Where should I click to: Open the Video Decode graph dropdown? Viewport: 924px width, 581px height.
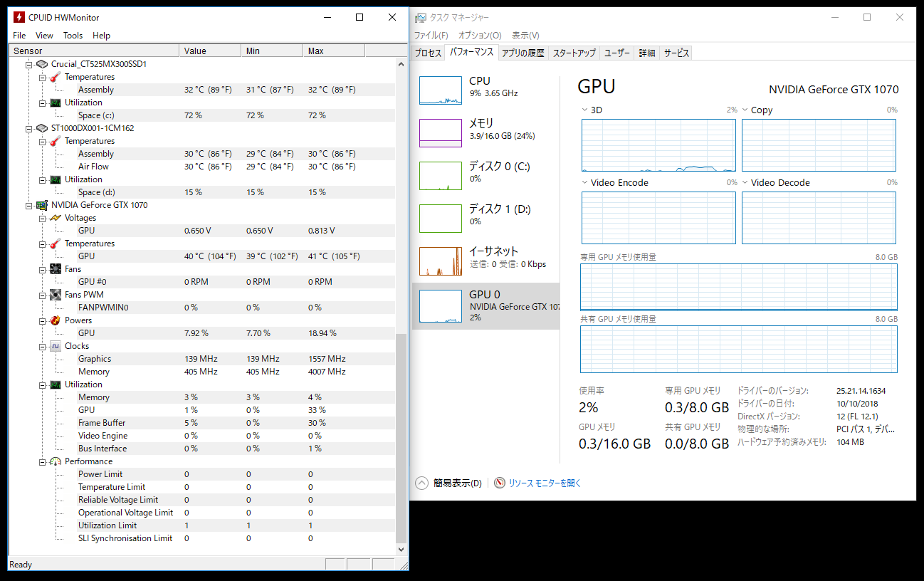tap(745, 183)
